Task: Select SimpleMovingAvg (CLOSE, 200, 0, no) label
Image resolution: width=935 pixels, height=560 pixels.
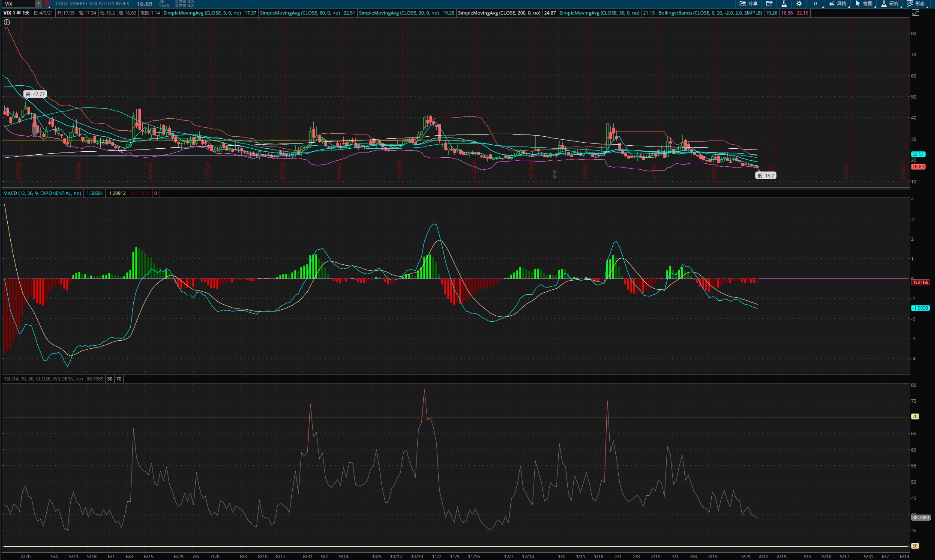Action: (x=499, y=13)
